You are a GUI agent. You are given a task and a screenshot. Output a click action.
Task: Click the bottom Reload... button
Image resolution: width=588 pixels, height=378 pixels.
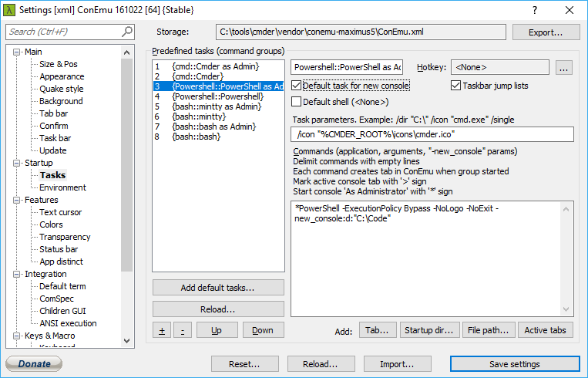click(x=321, y=364)
